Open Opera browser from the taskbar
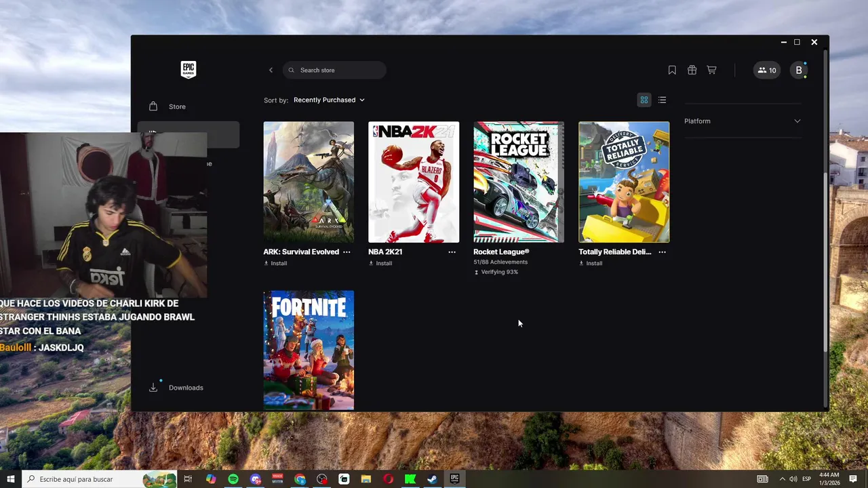 tap(388, 479)
